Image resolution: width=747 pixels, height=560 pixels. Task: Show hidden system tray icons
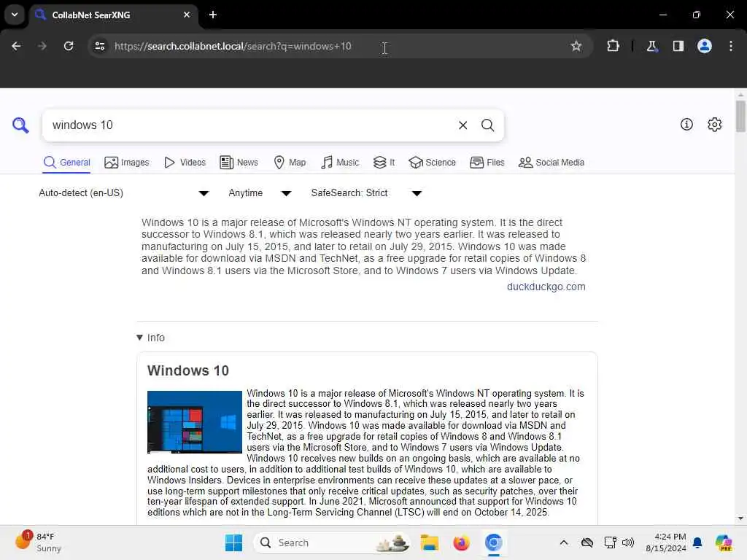(x=564, y=542)
